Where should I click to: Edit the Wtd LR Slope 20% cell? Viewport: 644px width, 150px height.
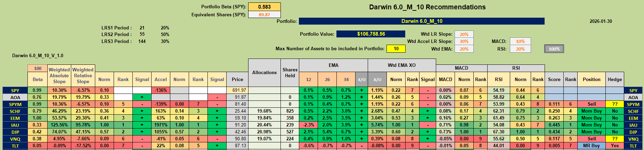tap(464, 34)
